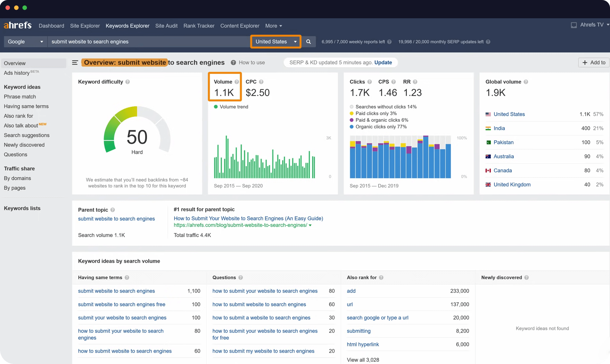The image size is (610, 364).
Task: Click the keyword search input field
Action: pos(149,42)
